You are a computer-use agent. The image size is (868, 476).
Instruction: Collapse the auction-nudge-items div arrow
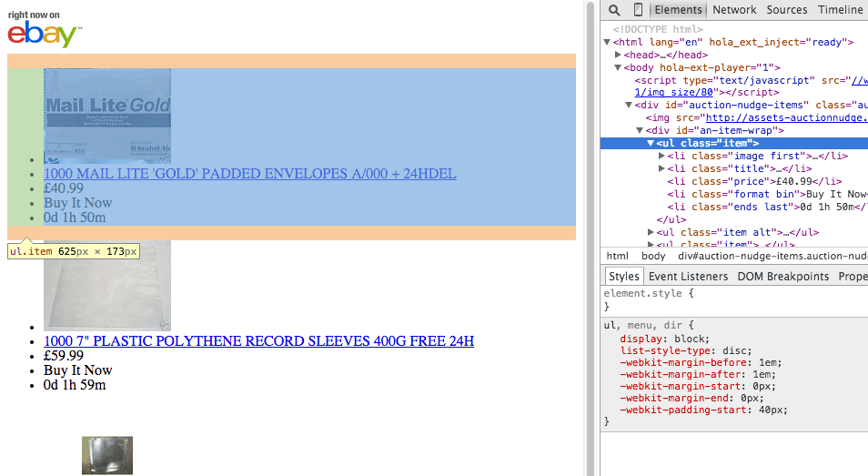tap(629, 106)
